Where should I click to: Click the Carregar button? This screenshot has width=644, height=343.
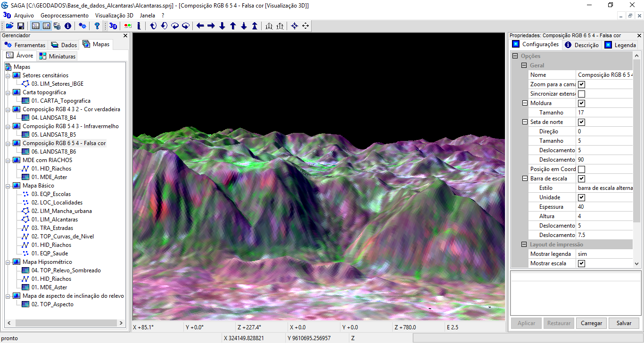(591, 323)
